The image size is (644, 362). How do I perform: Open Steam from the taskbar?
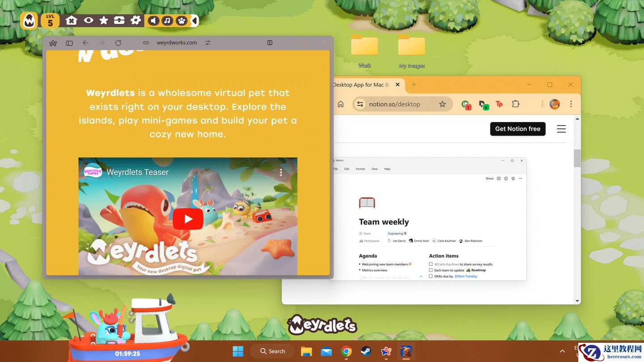(x=366, y=351)
